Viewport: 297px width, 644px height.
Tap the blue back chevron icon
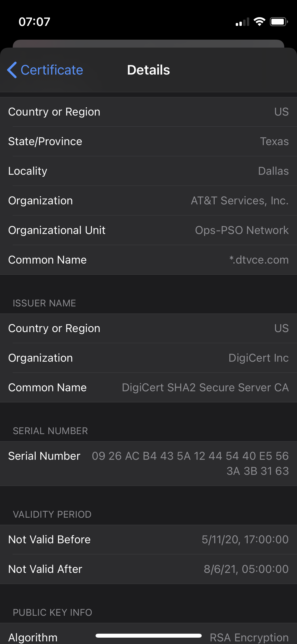pos(12,70)
